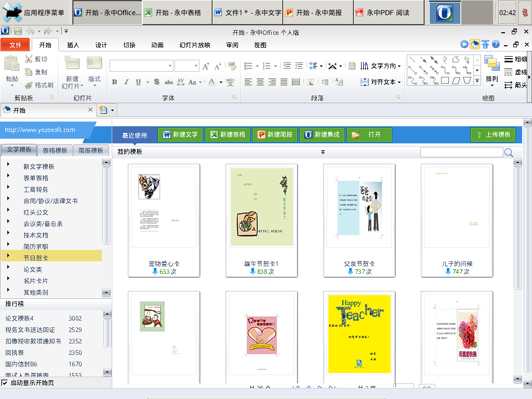The width and height of the screenshot is (532, 399).
Task: Switch to the Design (设计) ribbon tab
Action: (101, 45)
